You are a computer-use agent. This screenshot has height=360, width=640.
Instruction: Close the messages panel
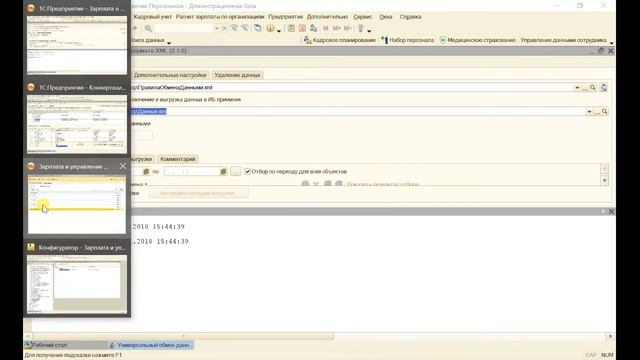pos(611,211)
